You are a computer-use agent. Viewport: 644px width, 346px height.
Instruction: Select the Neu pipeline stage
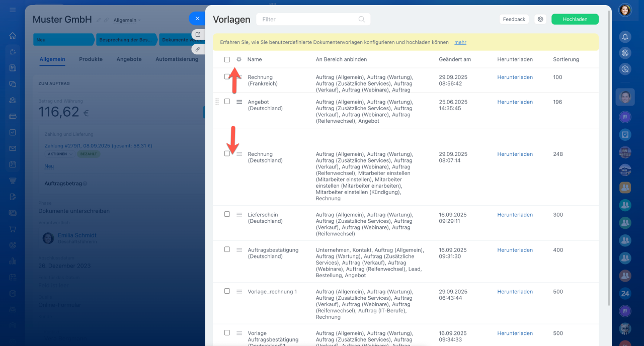point(63,40)
